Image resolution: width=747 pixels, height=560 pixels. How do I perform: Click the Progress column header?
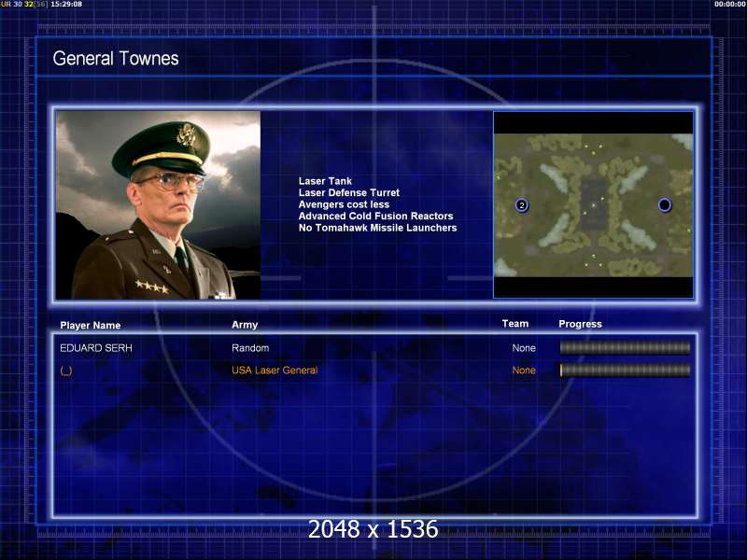580,324
